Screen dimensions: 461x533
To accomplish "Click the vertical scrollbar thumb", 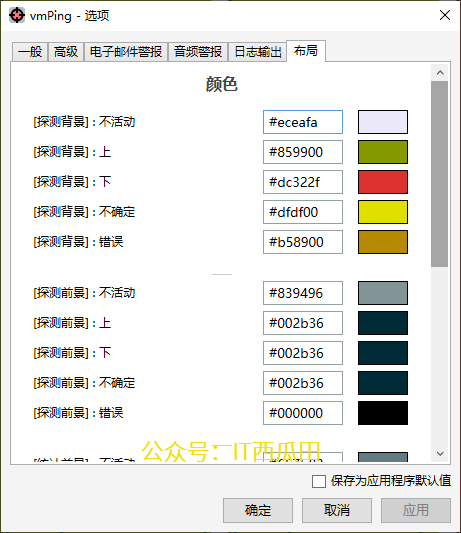I will [x=440, y=174].
